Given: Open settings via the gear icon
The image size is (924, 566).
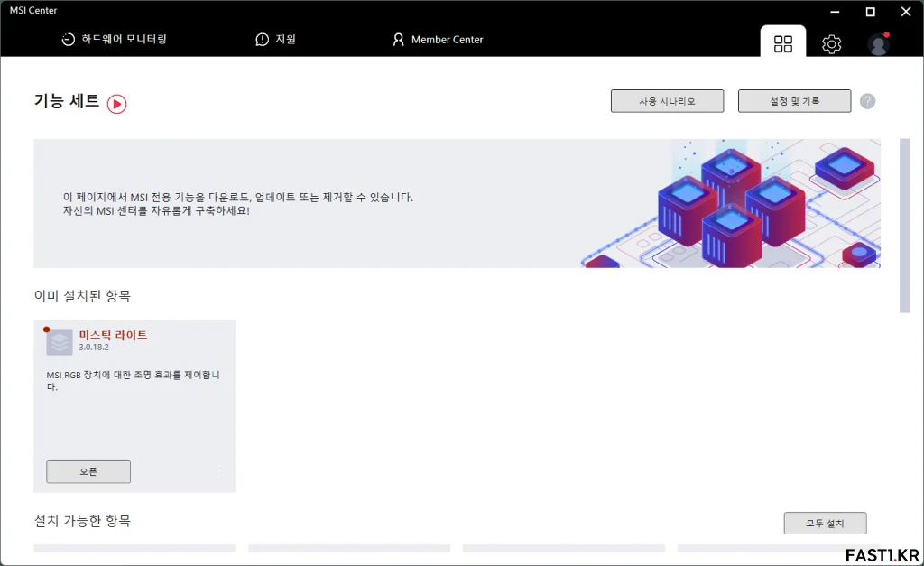Looking at the screenshot, I should (x=831, y=43).
